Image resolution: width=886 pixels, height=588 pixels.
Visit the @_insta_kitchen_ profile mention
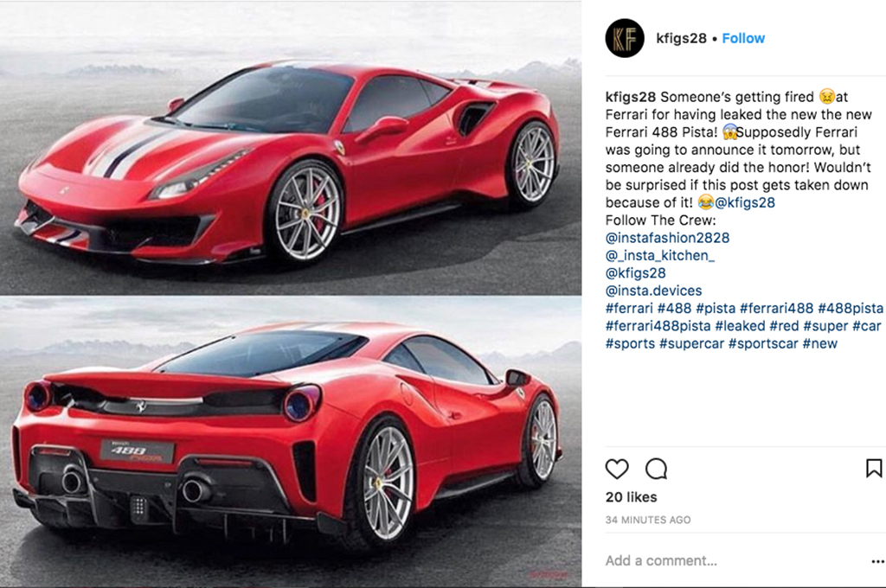660,255
